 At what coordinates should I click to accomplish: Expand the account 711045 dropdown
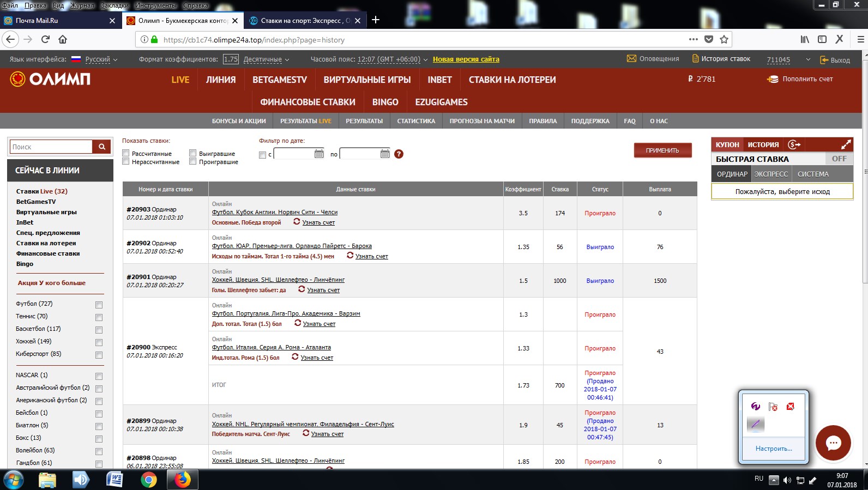point(808,59)
